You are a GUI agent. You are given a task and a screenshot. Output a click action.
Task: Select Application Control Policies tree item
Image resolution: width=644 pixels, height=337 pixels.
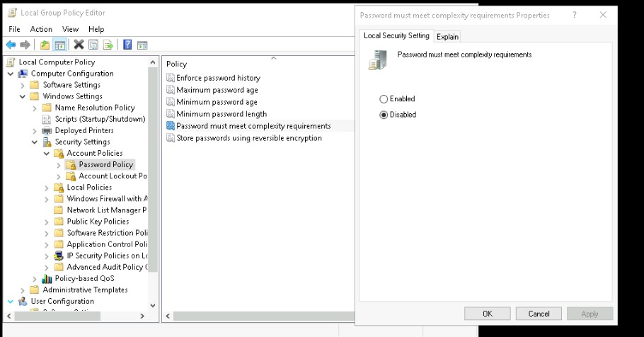(107, 244)
